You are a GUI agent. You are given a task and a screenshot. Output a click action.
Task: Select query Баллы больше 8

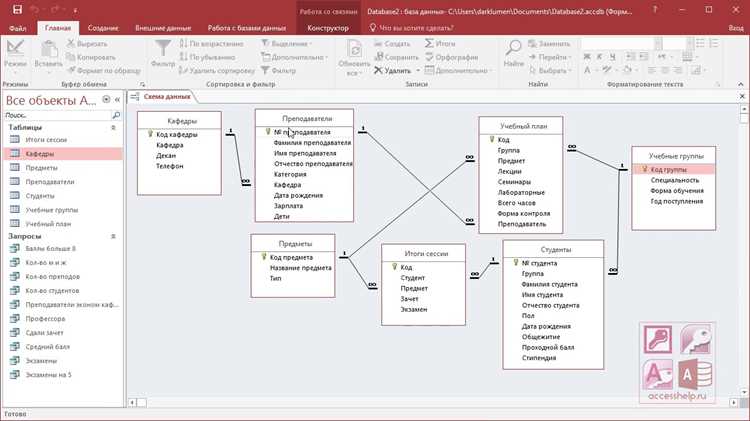pos(62,248)
